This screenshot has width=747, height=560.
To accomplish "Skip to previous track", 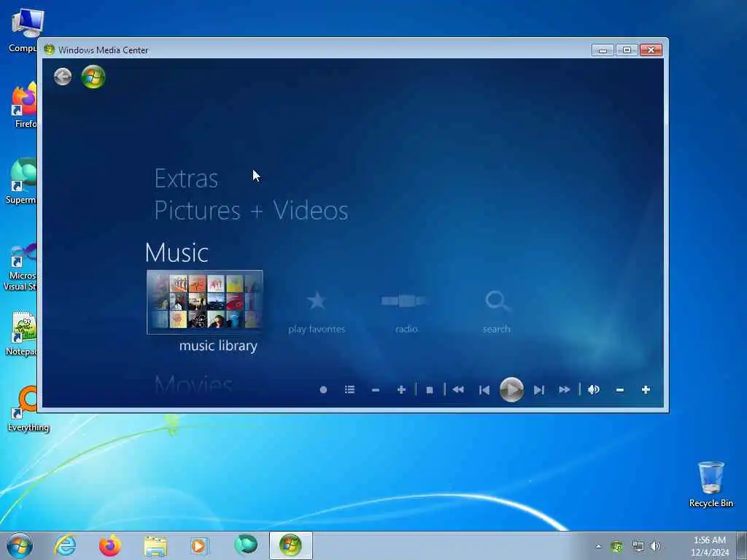I will click(x=484, y=390).
